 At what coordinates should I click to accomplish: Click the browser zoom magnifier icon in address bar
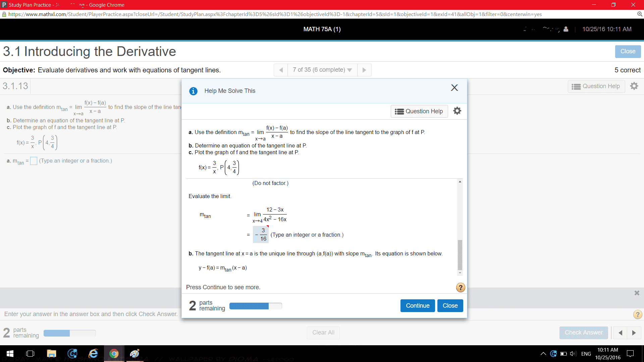[640, 14]
